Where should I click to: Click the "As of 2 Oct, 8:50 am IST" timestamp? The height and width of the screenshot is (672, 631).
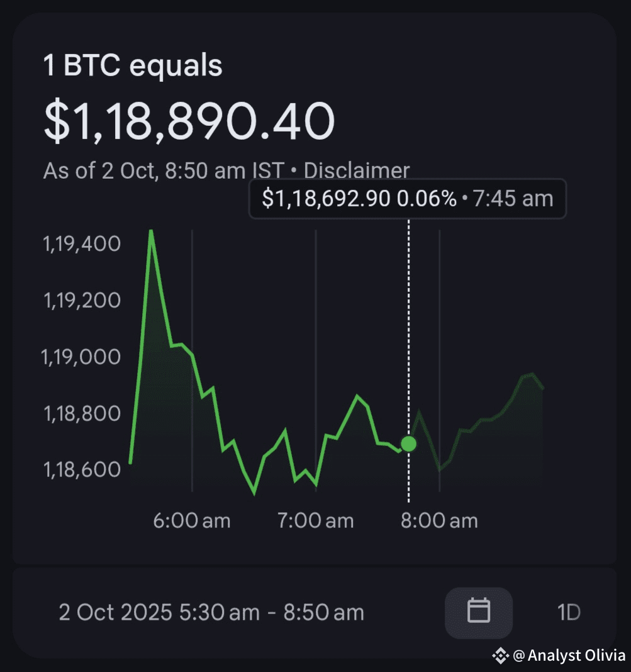click(164, 171)
